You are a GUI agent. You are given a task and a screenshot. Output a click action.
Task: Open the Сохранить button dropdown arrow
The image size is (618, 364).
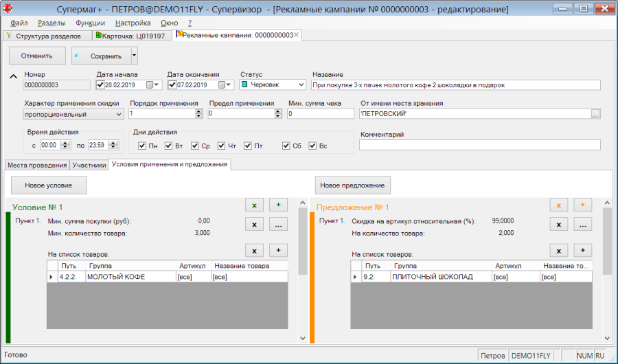[x=135, y=56]
